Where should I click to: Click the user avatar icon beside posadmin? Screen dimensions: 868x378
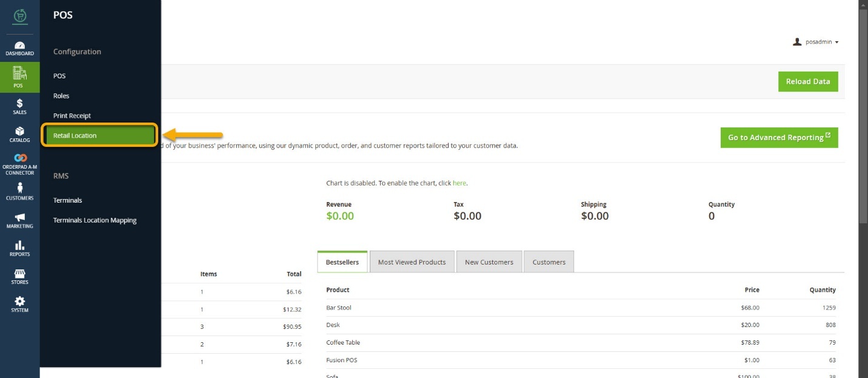click(x=797, y=42)
